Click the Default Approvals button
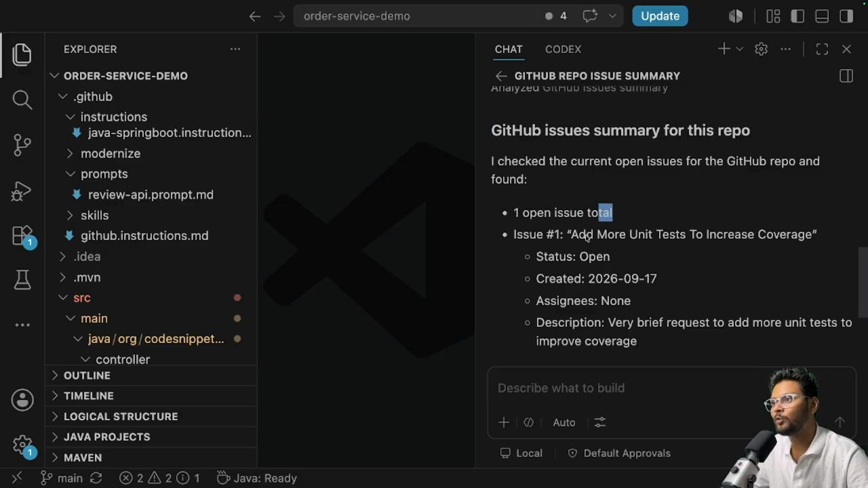The image size is (868, 488). point(618,453)
